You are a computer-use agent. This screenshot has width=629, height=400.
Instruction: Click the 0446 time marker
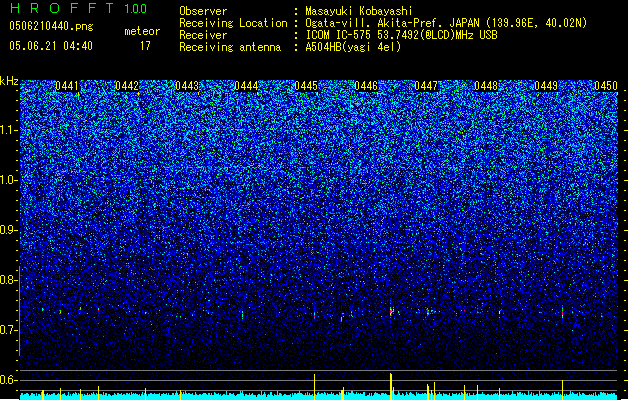click(366, 86)
